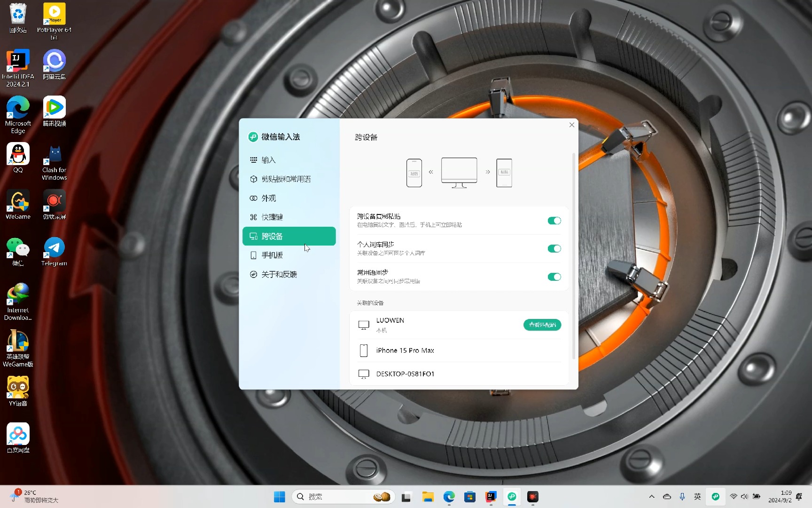Screen dimensions: 812x508
Task: Open File Explorer from taskbar
Action: coord(428,497)
